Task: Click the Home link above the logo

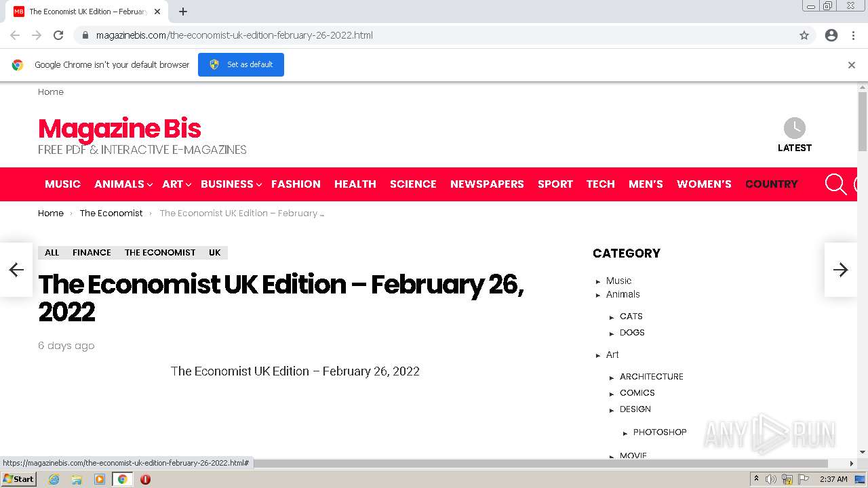Action: (51, 92)
